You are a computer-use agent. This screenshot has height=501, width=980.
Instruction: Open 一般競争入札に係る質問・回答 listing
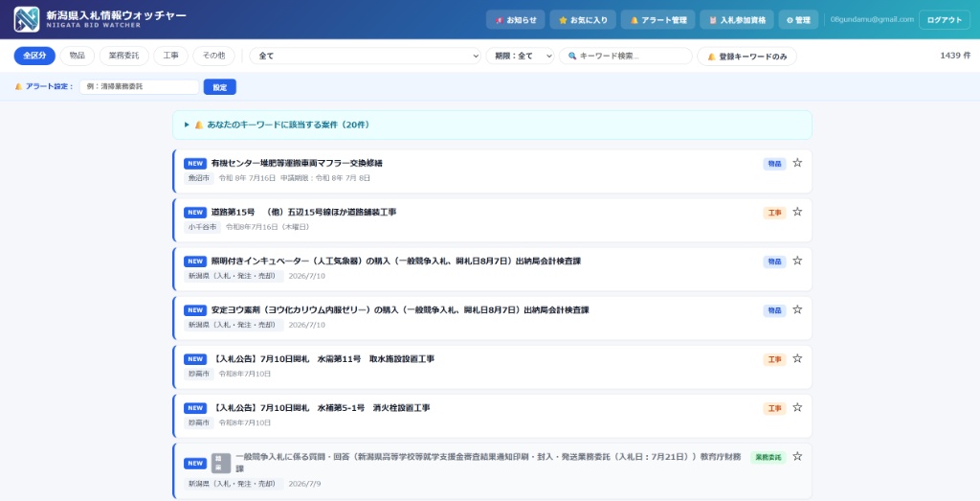click(x=487, y=463)
